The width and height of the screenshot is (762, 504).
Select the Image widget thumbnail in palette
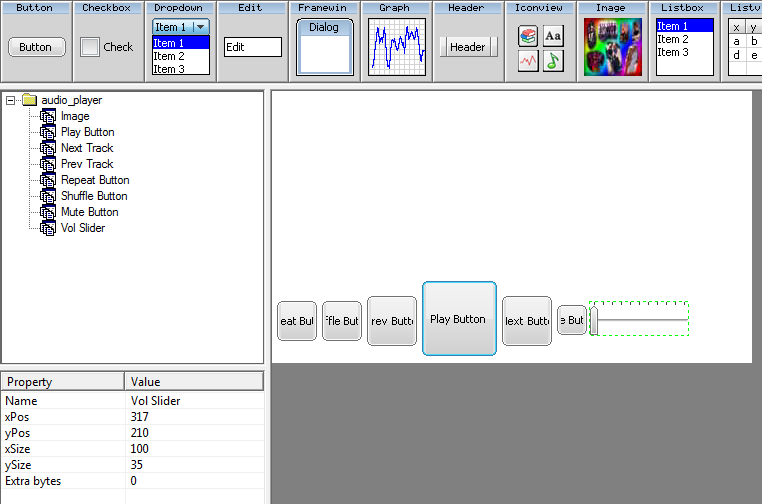pos(611,47)
